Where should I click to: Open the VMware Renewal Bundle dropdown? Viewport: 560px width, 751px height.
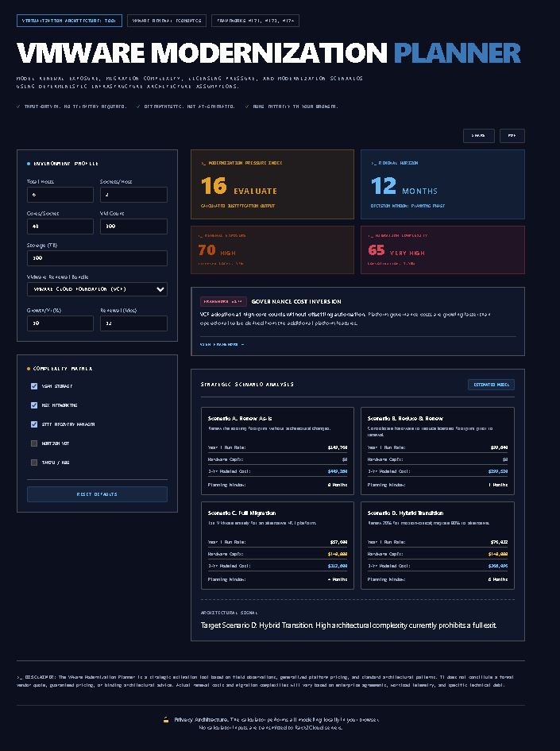97,289
